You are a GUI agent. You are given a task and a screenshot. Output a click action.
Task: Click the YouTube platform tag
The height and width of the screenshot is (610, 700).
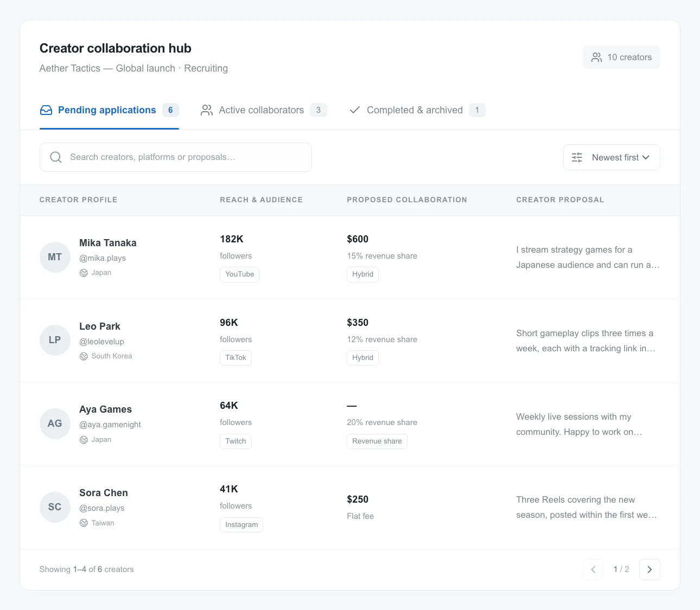point(239,274)
